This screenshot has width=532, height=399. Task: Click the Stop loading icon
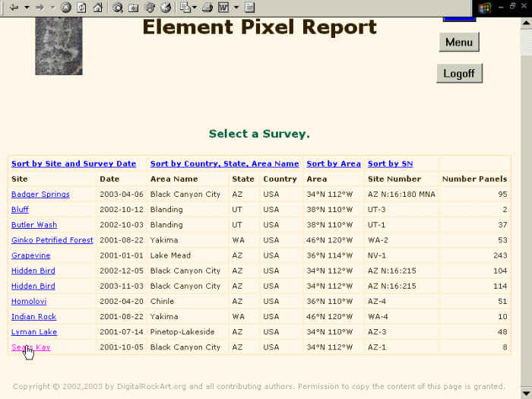pyautogui.click(x=66, y=8)
